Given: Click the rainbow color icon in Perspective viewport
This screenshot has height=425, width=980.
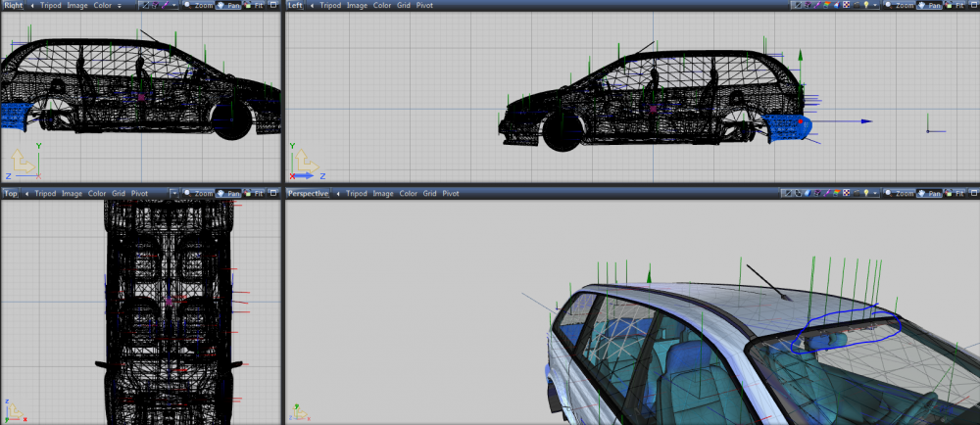Looking at the screenshot, I should 837,194.
